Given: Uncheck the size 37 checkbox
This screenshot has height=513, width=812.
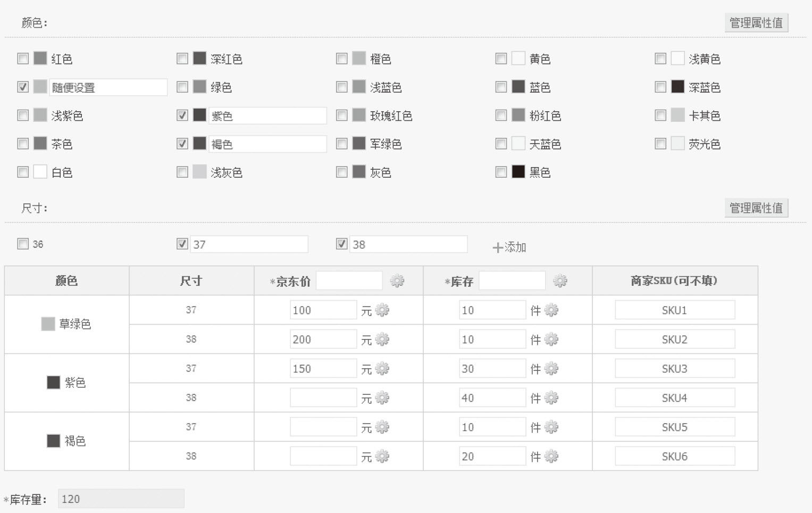Looking at the screenshot, I should coord(182,244).
